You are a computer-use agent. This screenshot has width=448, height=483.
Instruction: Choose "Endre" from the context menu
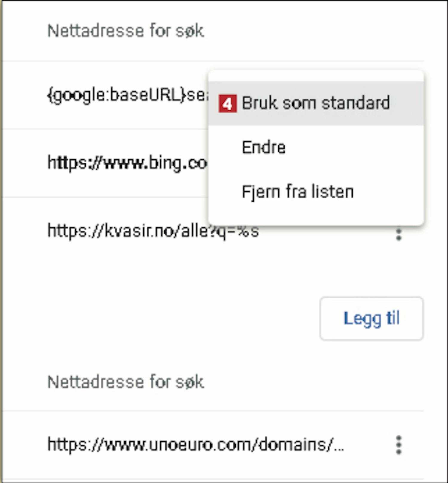pos(264,147)
